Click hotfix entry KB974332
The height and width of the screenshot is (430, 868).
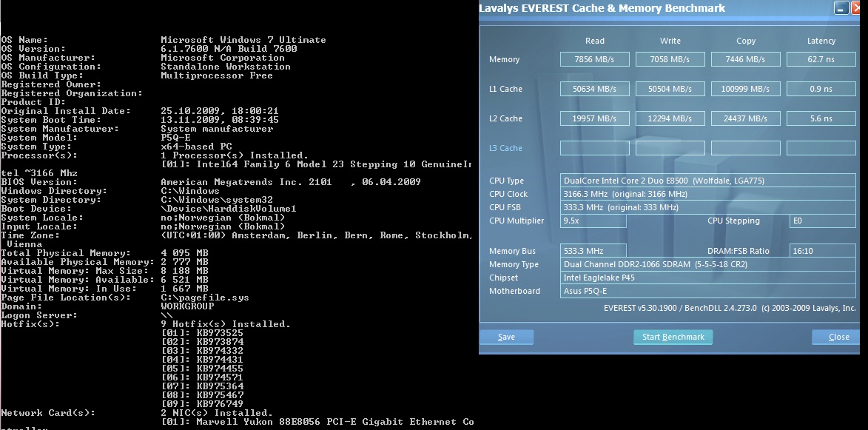[202, 350]
